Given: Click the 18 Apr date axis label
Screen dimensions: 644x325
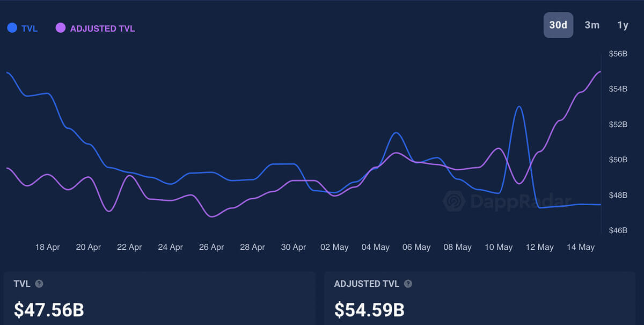Looking at the screenshot, I should coord(48,247).
